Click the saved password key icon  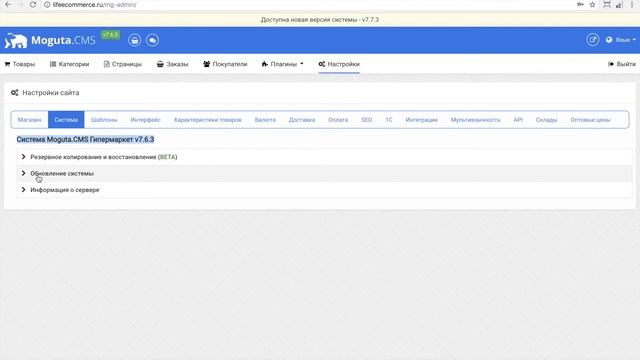coord(580,4)
